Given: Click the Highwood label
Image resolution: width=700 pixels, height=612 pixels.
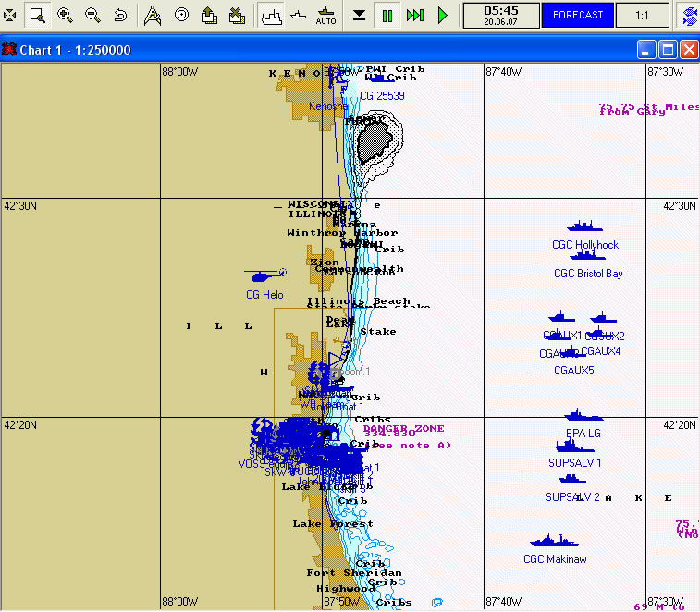Looking at the screenshot, I should click(346, 588).
